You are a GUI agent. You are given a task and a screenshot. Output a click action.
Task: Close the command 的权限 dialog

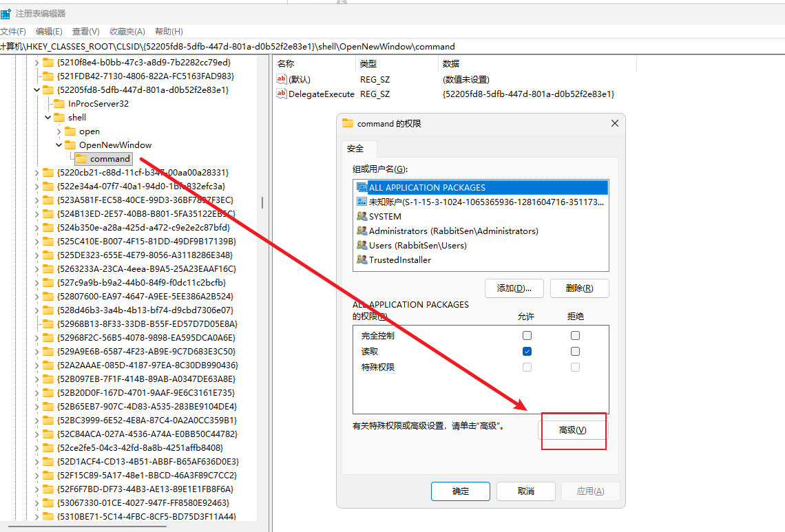[x=615, y=123]
